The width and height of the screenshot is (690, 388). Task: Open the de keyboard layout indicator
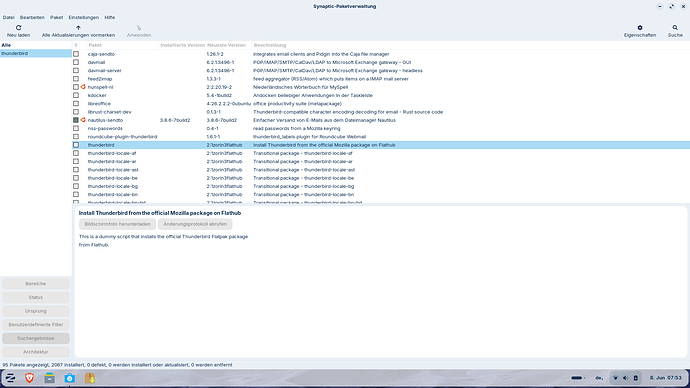click(599, 378)
